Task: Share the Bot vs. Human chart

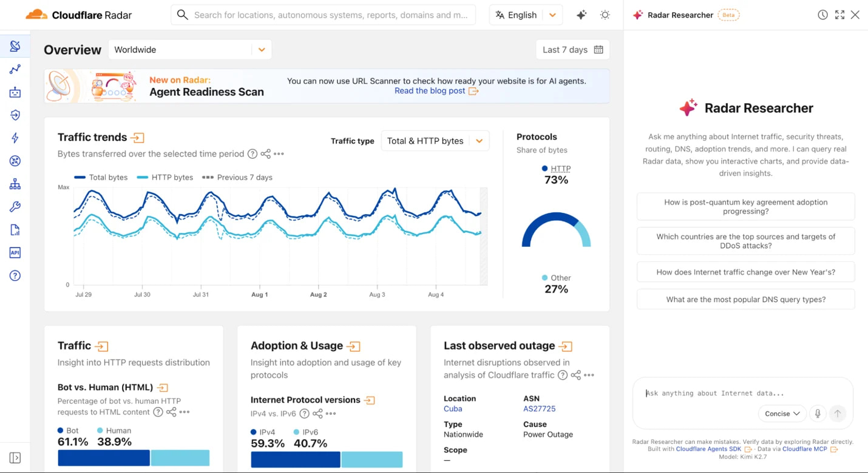Action: click(x=172, y=412)
